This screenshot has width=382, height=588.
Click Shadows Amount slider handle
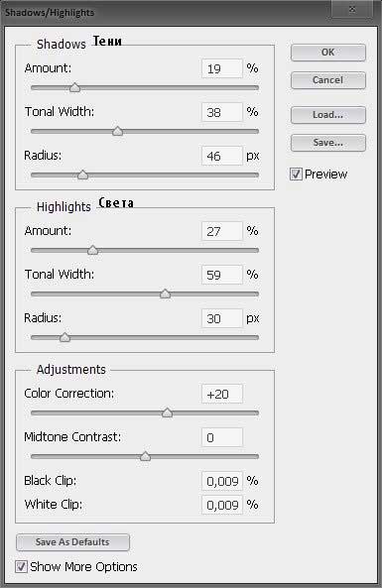75,87
